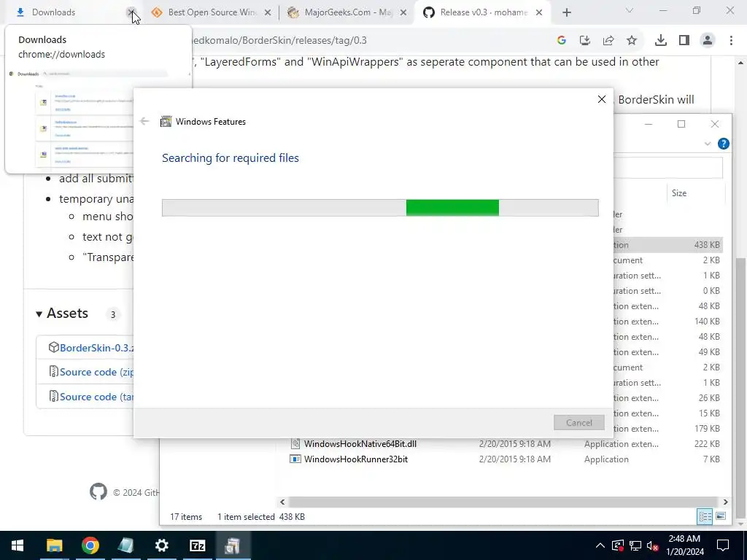Open the notification center icon

coord(723,545)
